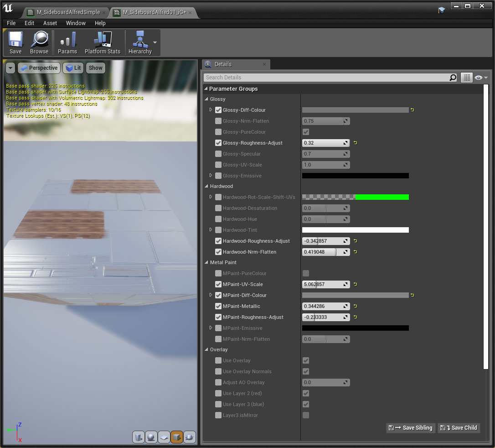Collapse the Overlay group
The height and width of the screenshot is (448, 495).
point(206,349)
